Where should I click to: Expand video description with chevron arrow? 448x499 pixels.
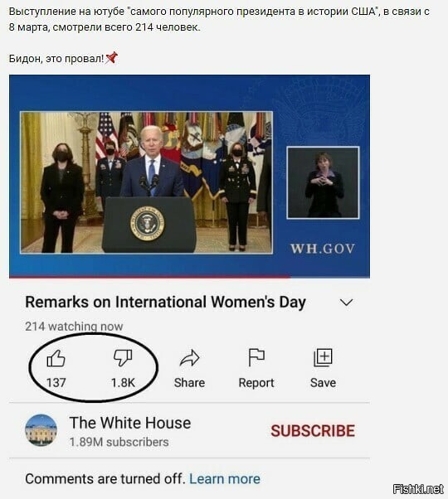point(347,302)
